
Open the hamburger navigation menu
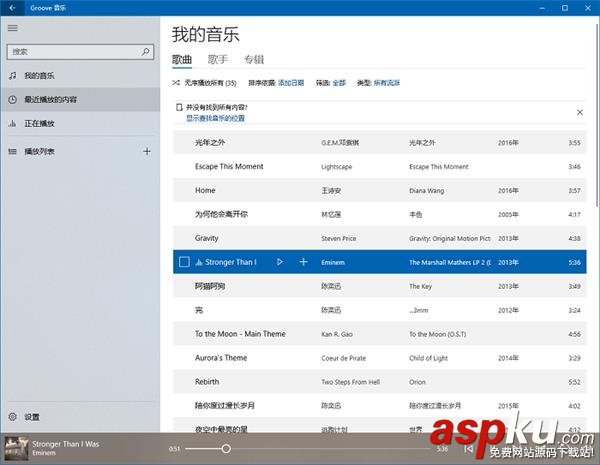13,28
